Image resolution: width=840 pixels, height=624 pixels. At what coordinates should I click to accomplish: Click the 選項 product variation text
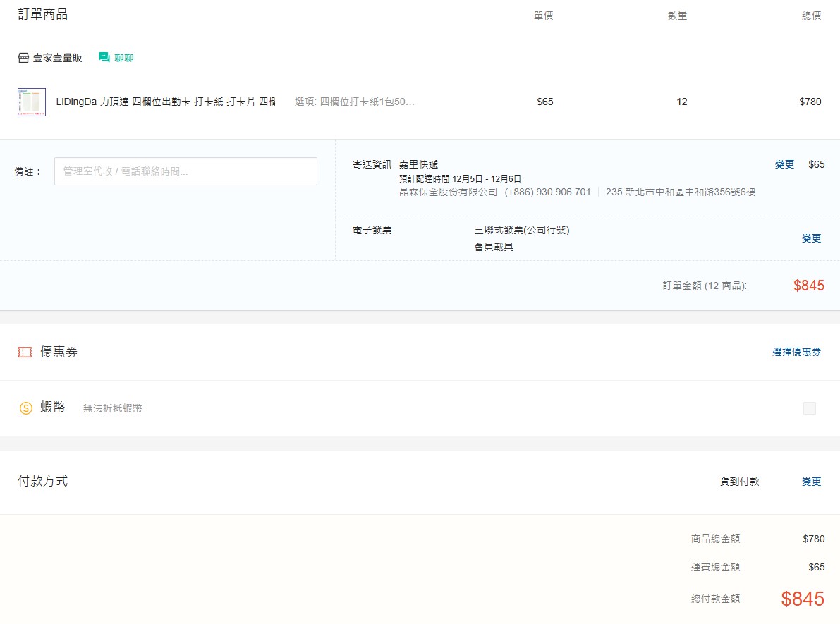[355, 102]
